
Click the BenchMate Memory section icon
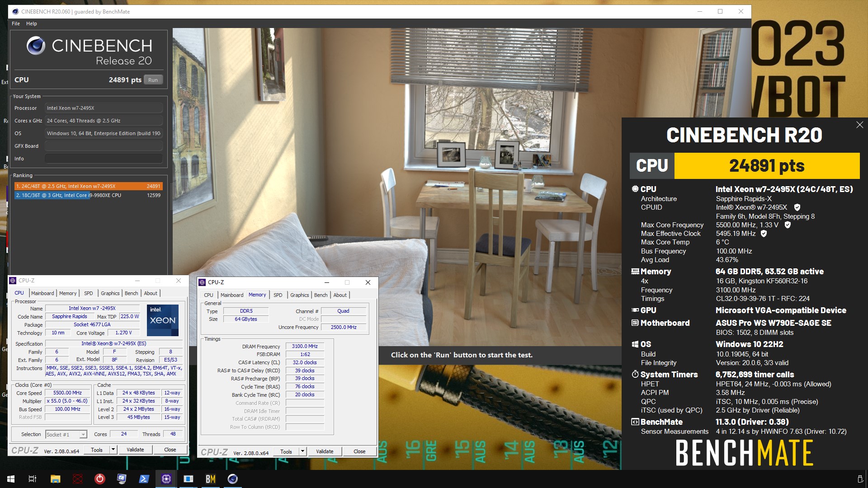pos(635,272)
